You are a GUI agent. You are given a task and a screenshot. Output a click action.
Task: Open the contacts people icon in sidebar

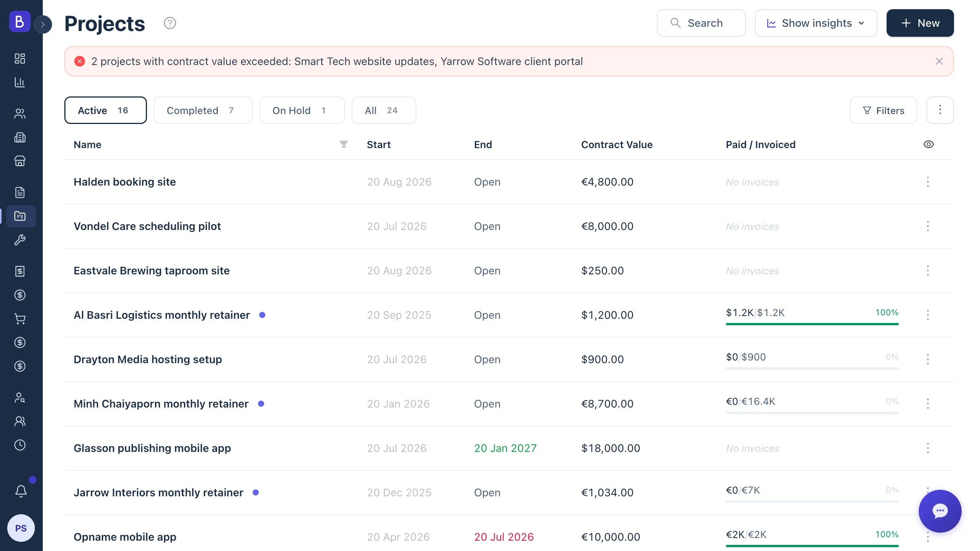(20, 114)
